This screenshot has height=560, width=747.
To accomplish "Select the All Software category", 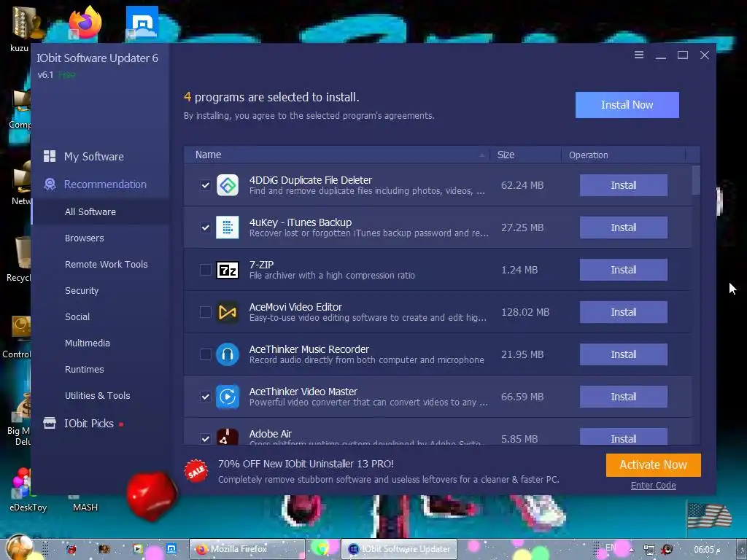I will 101,212.
